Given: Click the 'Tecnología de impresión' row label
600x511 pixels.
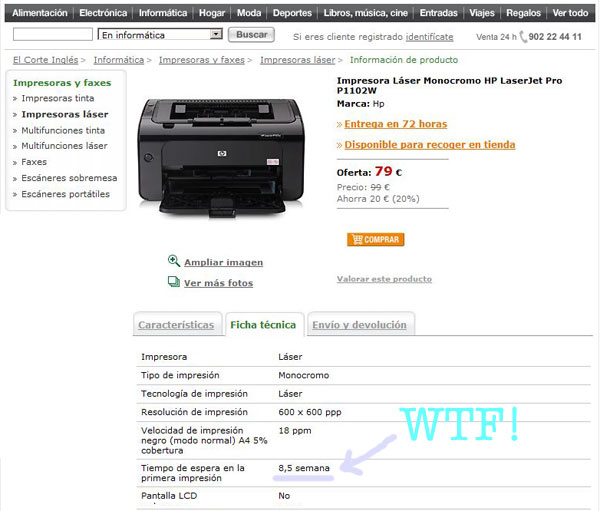Looking at the screenshot, I should [x=194, y=394].
